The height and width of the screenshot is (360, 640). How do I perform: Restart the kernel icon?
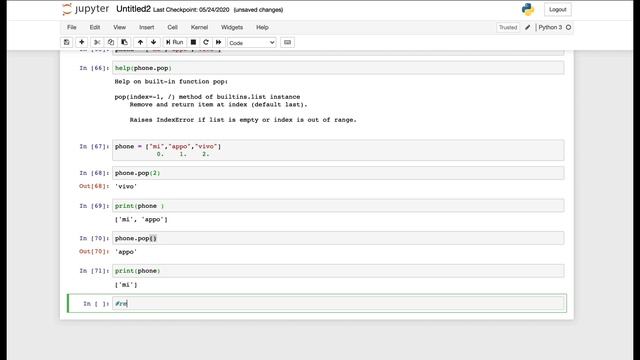coord(206,42)
